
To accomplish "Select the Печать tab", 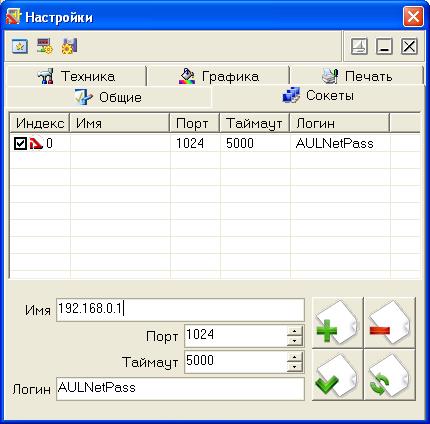I will coord(357,76).
